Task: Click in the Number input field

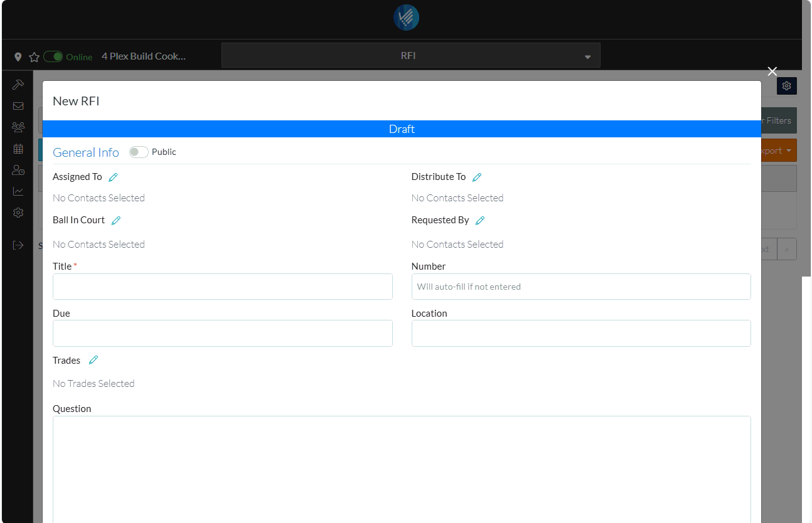Action: 581,287
